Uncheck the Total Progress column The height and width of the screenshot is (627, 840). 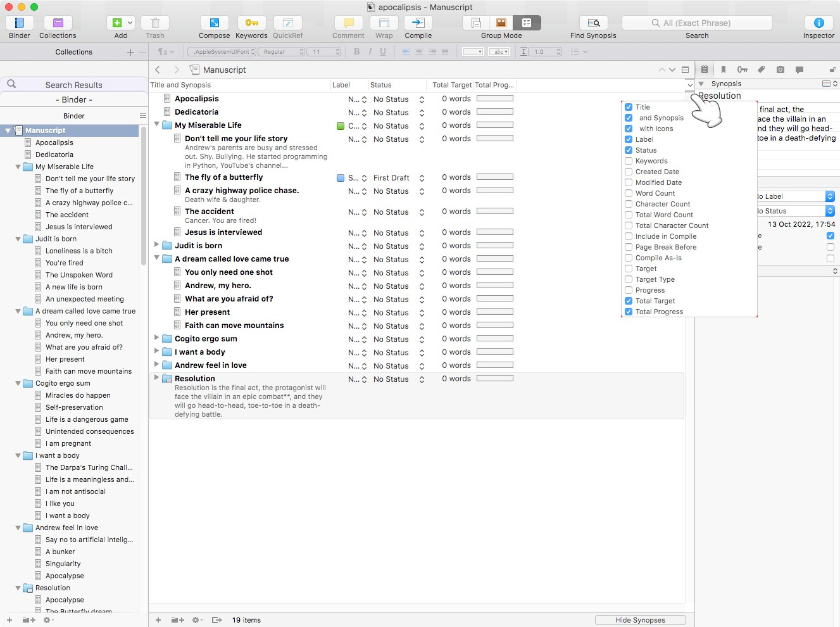629,312
